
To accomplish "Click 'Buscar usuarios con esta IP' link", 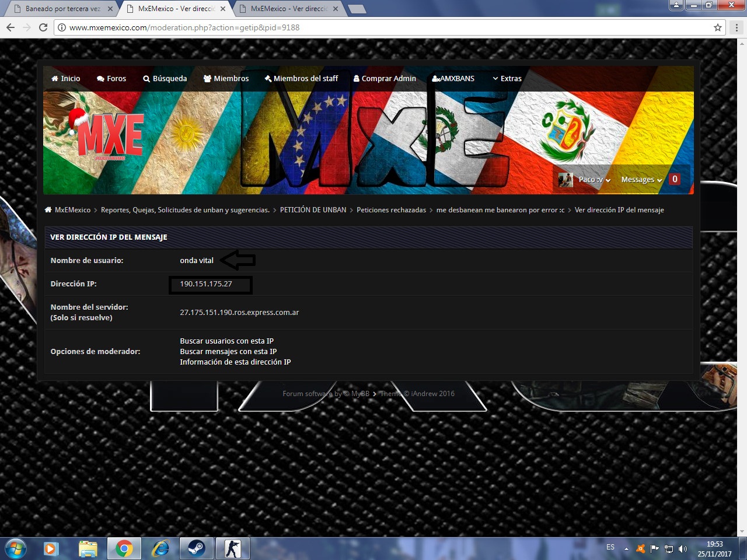I will tap(226, 341).
